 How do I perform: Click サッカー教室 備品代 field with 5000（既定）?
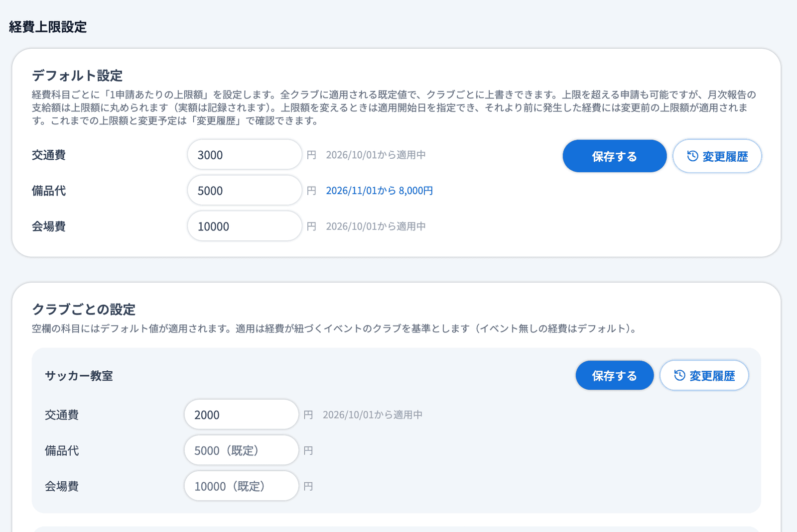241,450
